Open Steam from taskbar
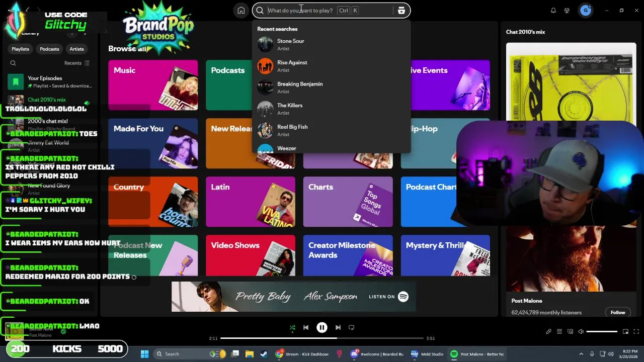Viewport: 644px width, 362px height. (264, 354)
